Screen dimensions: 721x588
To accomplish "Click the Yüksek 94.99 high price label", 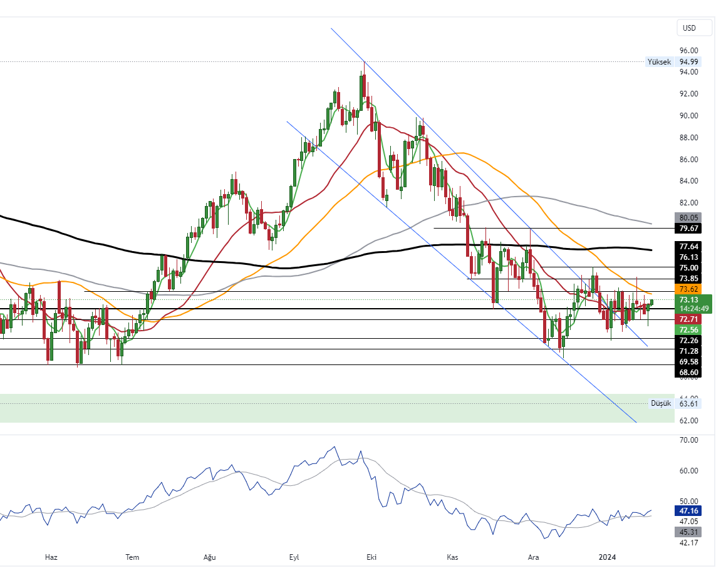I will 673,62.
